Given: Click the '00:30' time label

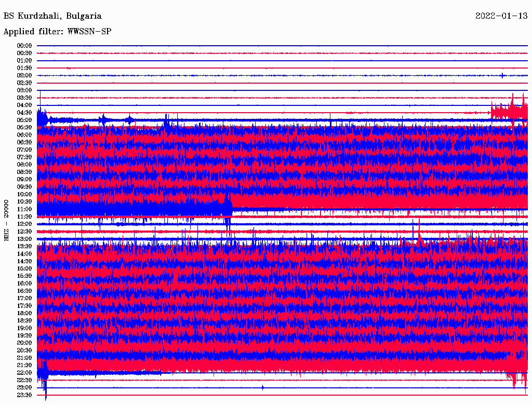Looking at the screenshot, I should tap(24, 53).
